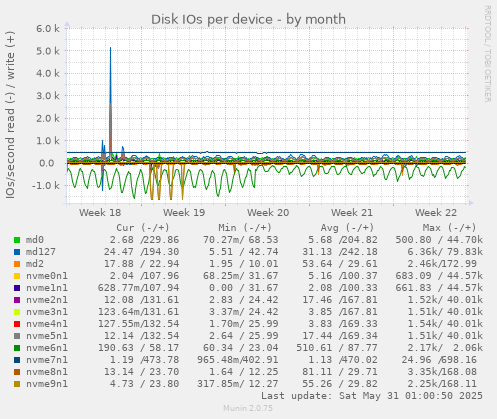Screen dimensions: 497x419
Task: Select the nvme0n1 legend label
Action: pyautogui.click(x=47, y=276)
